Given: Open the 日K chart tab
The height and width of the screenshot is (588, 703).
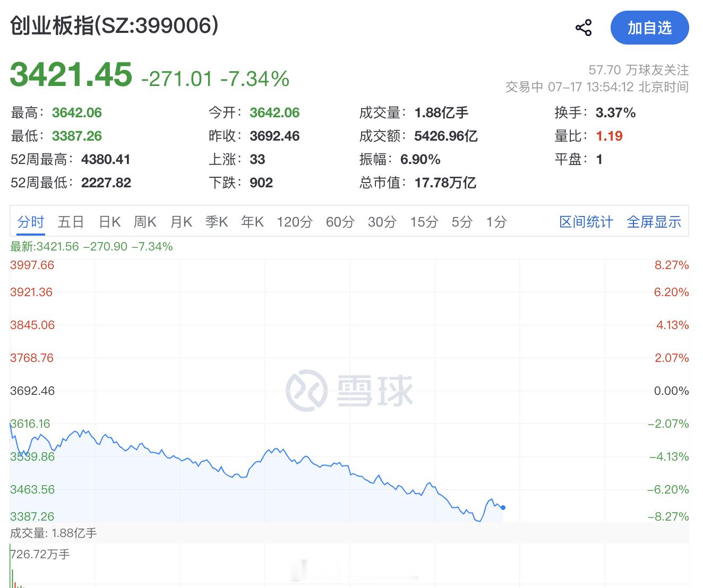Looking at the screenshot, I should (110, 222).
